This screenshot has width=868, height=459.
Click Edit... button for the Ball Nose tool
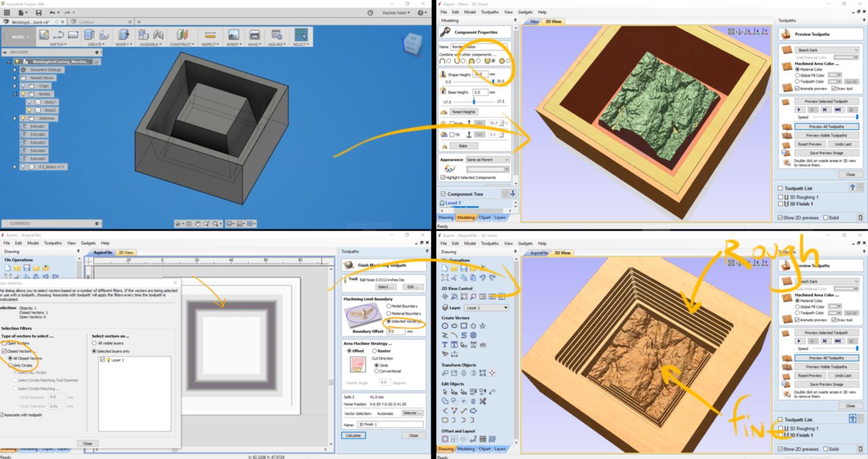[x=413, y=287]
